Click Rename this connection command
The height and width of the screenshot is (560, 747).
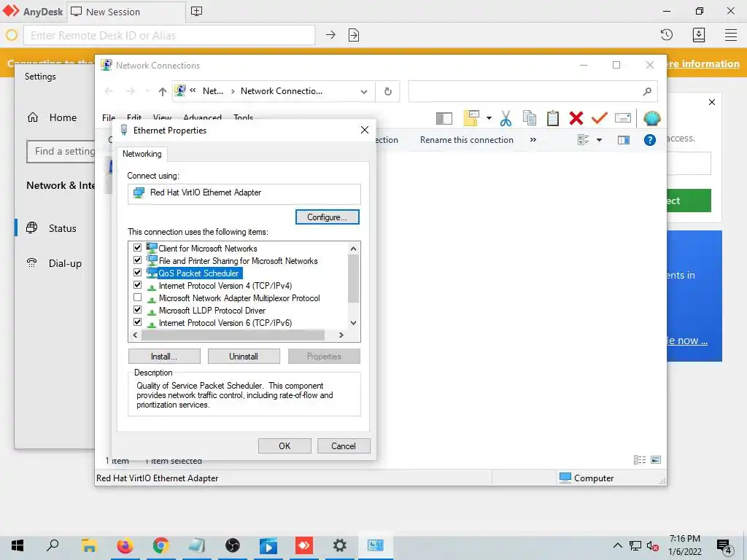[x=466, y=140]
